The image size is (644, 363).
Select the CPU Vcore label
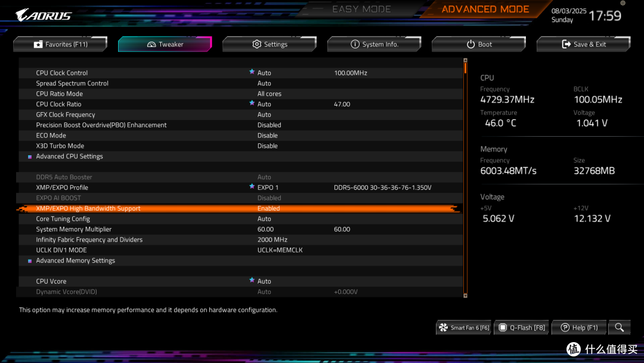[x=51, y=282]
